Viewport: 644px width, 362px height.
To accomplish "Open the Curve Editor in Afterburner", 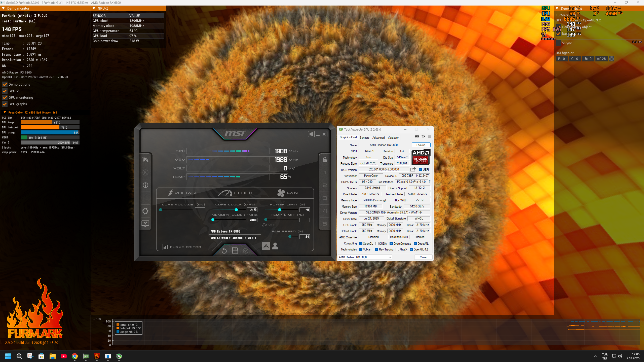I will (x=182, y=247).
